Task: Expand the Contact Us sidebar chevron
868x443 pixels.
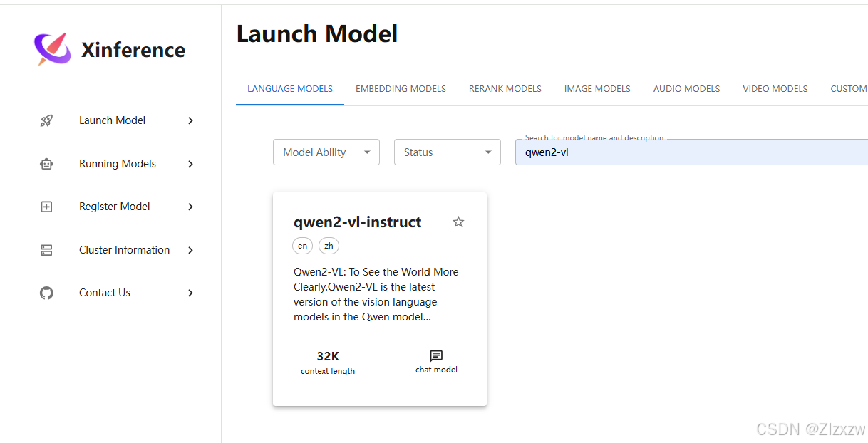Action: tap(190, 293)
